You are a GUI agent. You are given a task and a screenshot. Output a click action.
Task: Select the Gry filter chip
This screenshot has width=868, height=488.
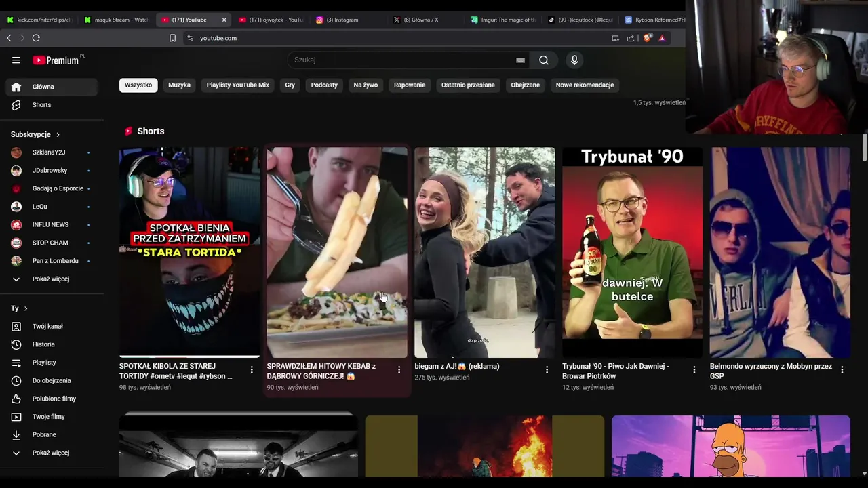[290, 85]
